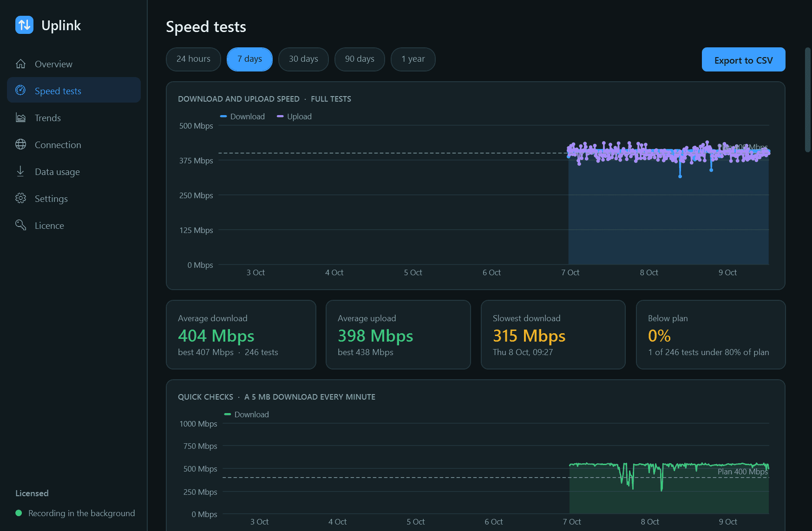Image resolution: width=812 pixels, height=531 pixels.
Task: Click the vertical page scrollbar
Action: point(808,99)
